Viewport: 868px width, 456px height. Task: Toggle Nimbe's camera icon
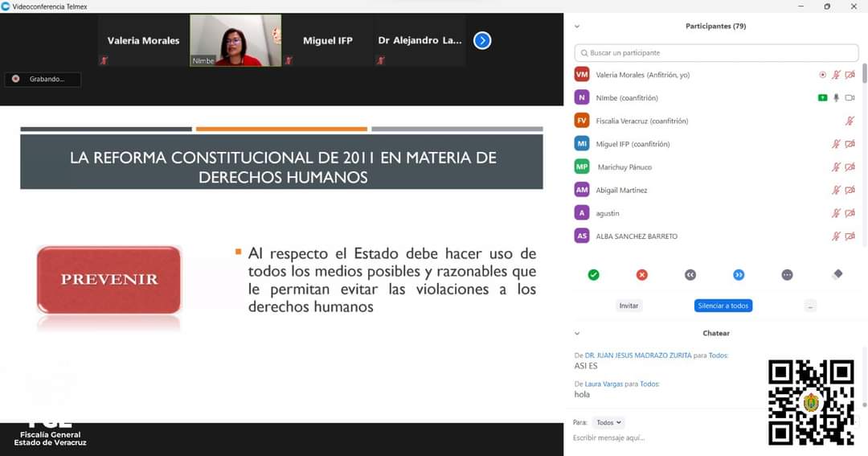[x=850, y=98]
